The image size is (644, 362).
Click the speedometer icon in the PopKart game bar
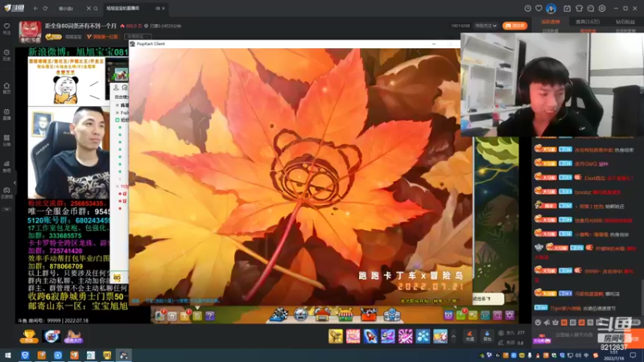coord(300,315)
